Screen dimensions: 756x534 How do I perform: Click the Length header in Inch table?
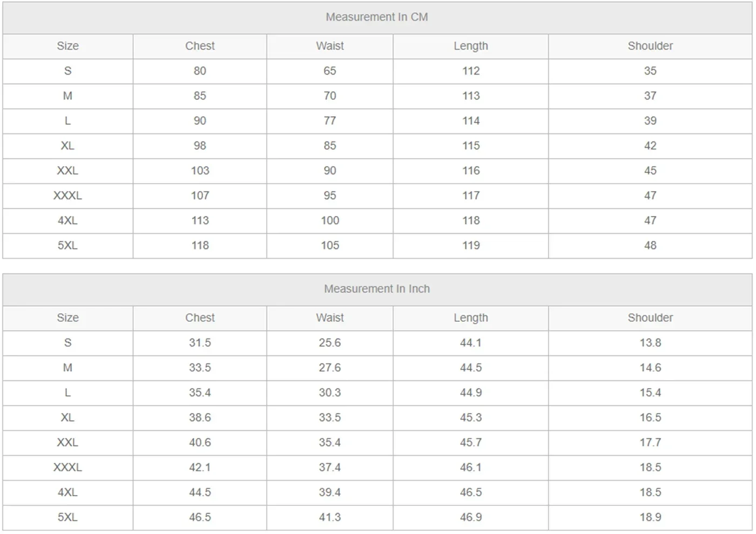tap(470, 317)
